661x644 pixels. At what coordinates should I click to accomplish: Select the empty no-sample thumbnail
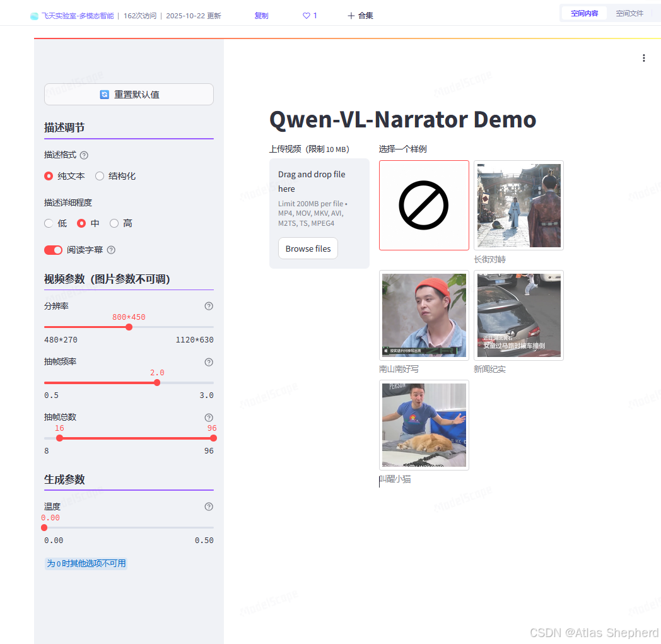(424, 205)
